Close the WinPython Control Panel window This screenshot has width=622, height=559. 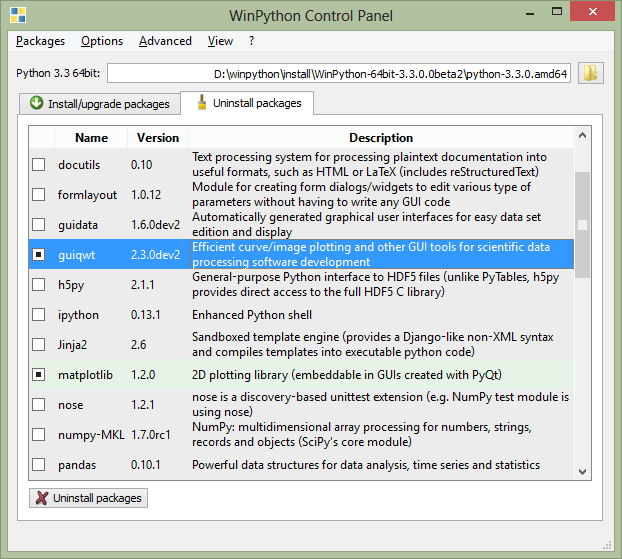[x=593, y=12]
